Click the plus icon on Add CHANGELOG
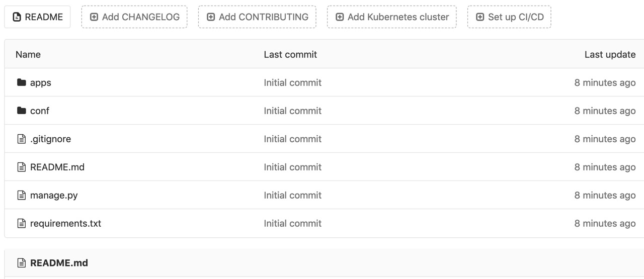The image size is (644, 279). click(94, 17)
